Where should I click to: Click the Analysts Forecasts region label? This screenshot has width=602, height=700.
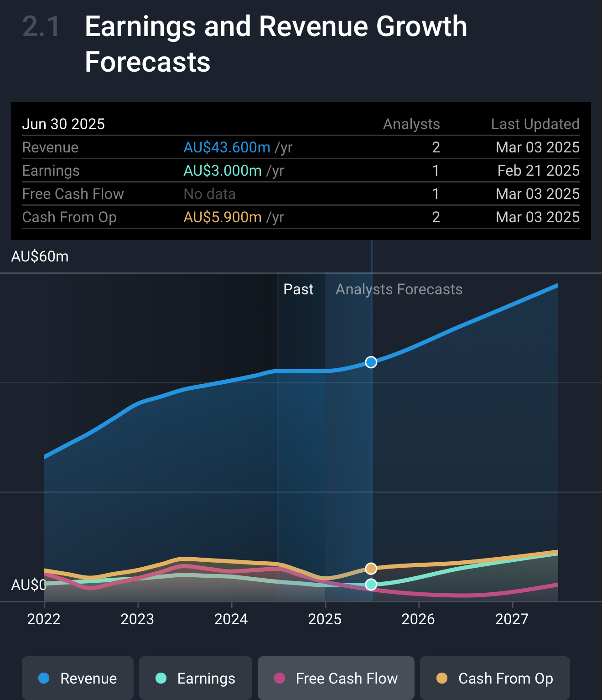399,289
